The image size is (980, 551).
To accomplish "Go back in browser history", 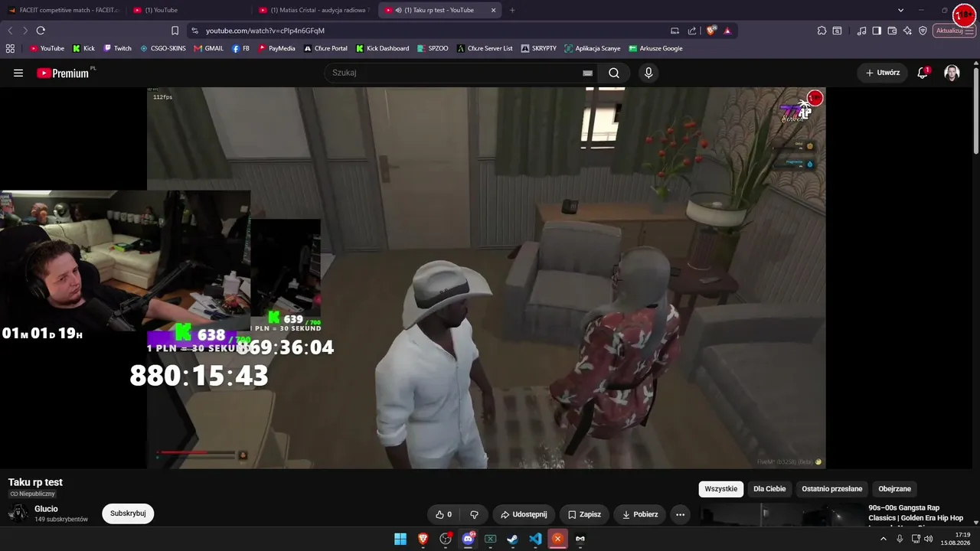I will (x=10, y=31).
